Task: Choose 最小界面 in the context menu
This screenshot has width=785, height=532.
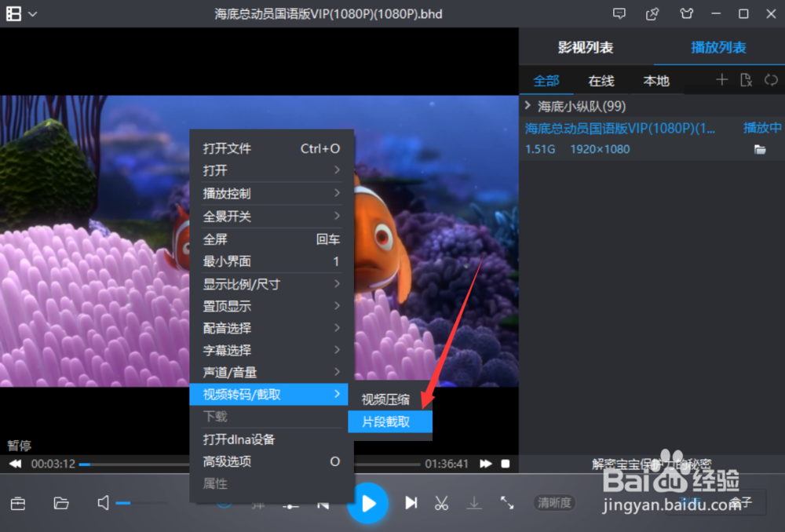Action: (x=272, y=261)
